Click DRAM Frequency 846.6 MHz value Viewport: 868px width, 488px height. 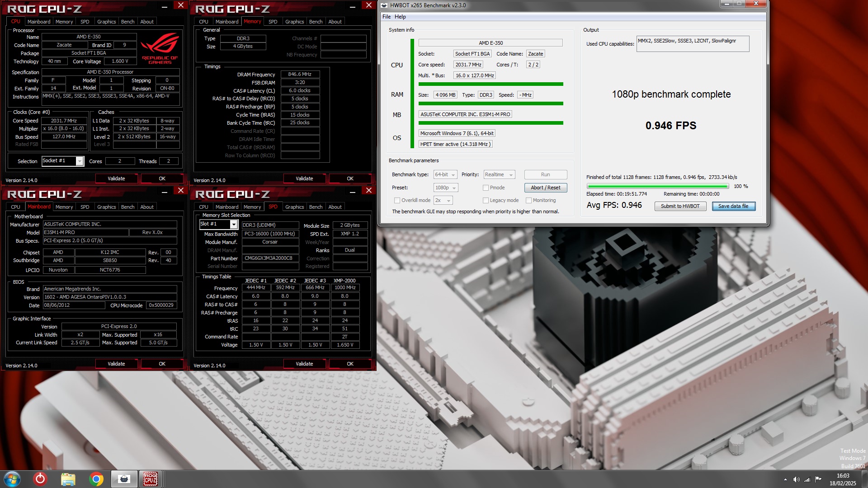coord(300,74)
